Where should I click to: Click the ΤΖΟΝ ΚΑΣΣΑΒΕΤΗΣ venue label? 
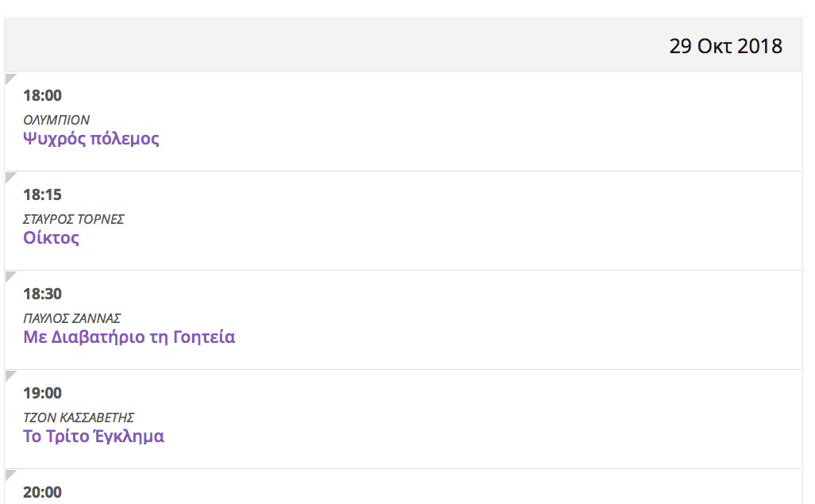(x=79, y=417)
